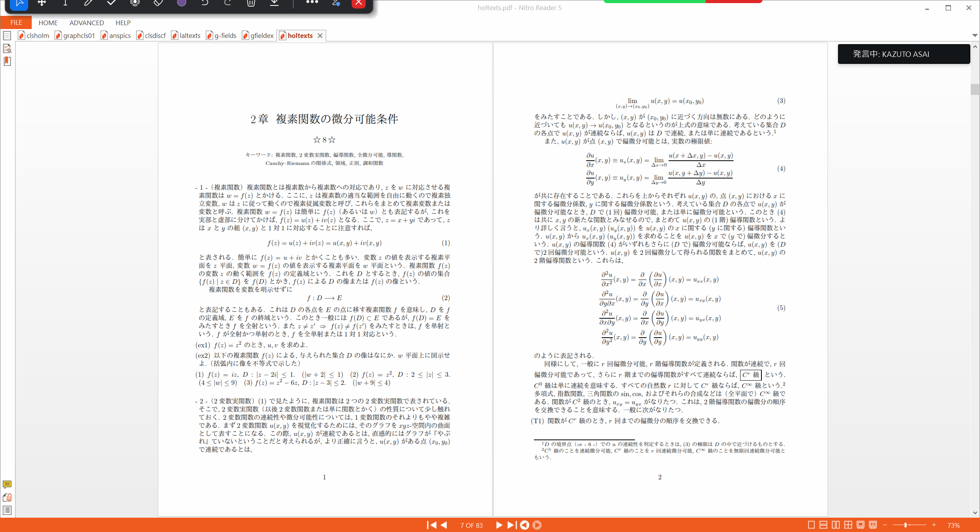Image resolution: width=980 pixels, height=532 pixels.
Task: Open the FILE menu
Action: pos(15,22)
